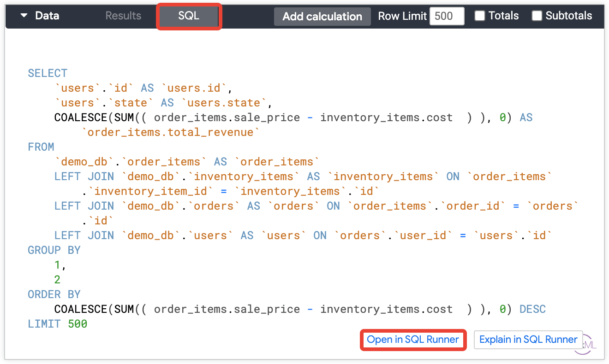Click the Data tab label

coord(47,15)
